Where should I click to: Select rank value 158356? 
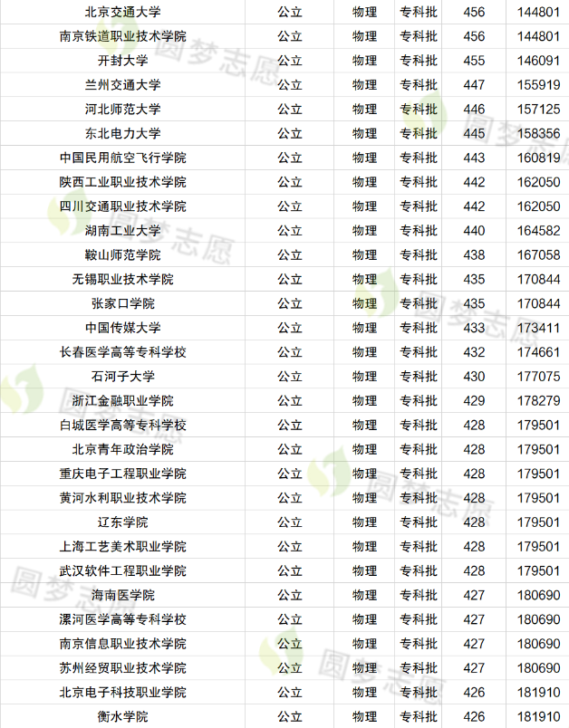[537, 133]
